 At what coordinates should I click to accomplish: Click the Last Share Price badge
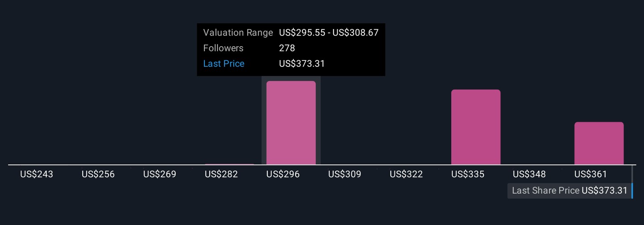569,190
